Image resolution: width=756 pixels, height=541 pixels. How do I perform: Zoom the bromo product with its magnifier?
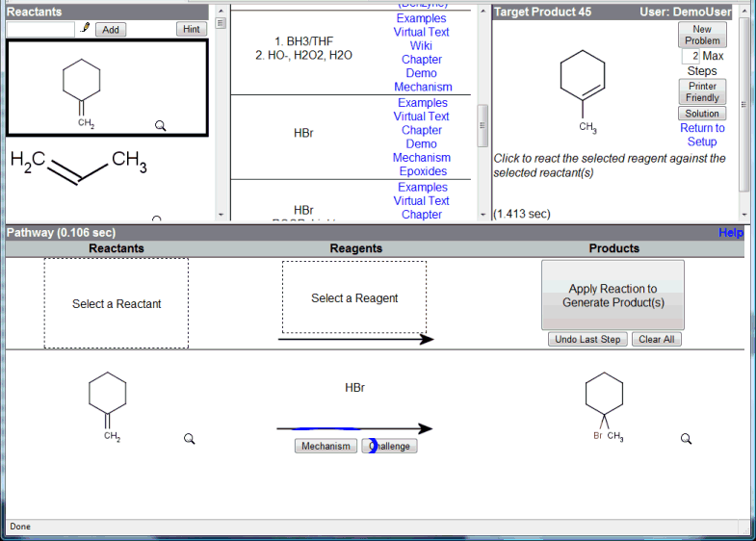pos(686,439)
